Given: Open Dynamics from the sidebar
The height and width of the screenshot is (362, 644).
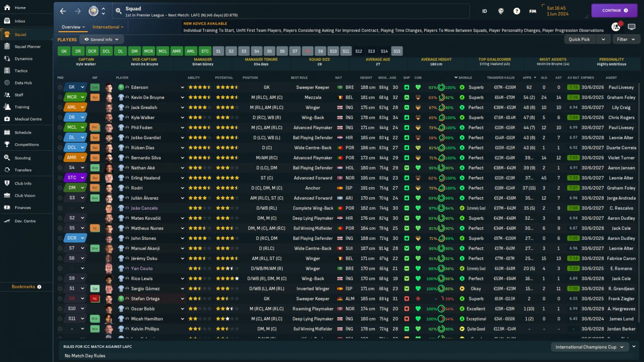Looking at the screenshot, I should tap(27, 59).
